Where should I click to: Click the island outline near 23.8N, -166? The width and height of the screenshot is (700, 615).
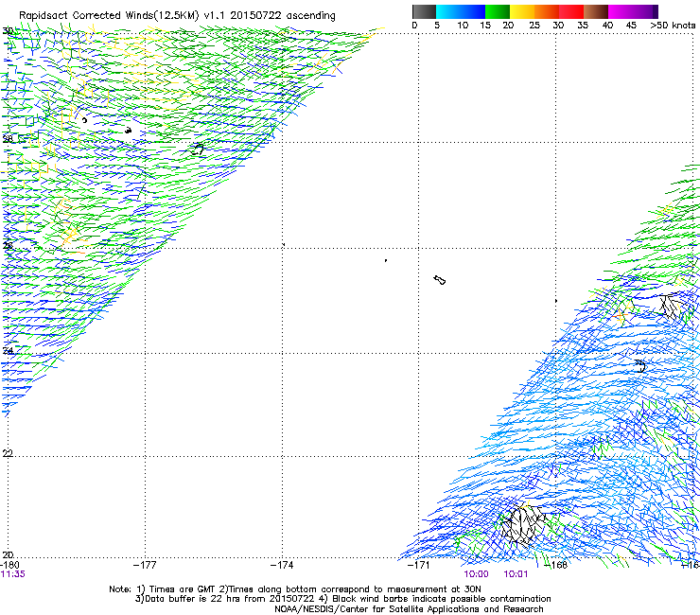[640, 366]
